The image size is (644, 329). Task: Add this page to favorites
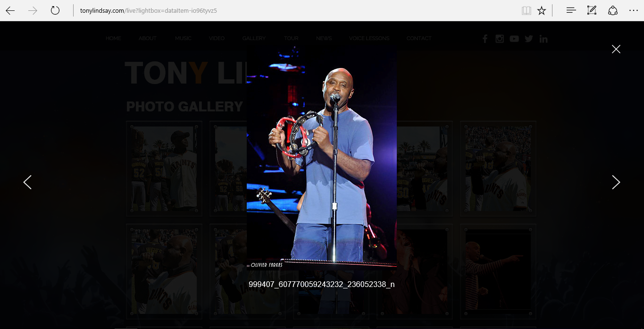[542, 10]
